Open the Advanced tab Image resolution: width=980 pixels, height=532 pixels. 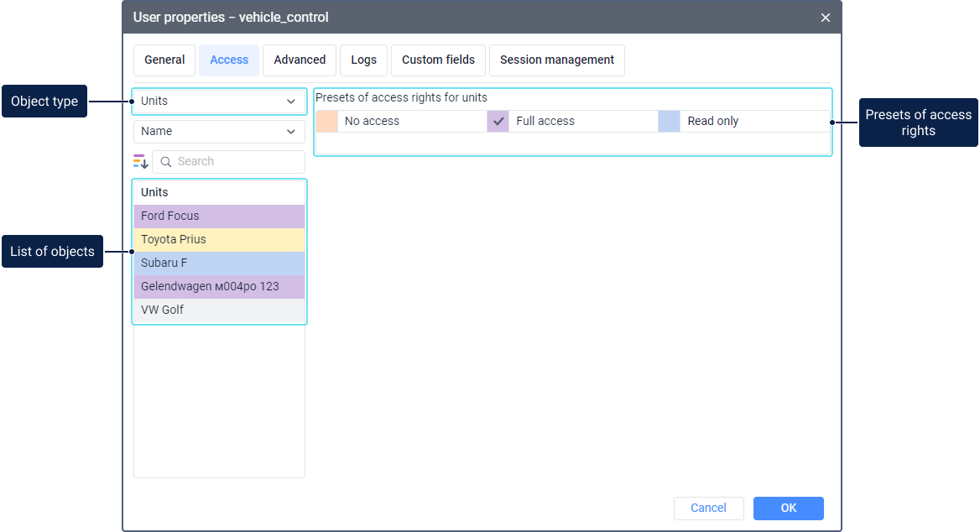[x=300, y=60]
